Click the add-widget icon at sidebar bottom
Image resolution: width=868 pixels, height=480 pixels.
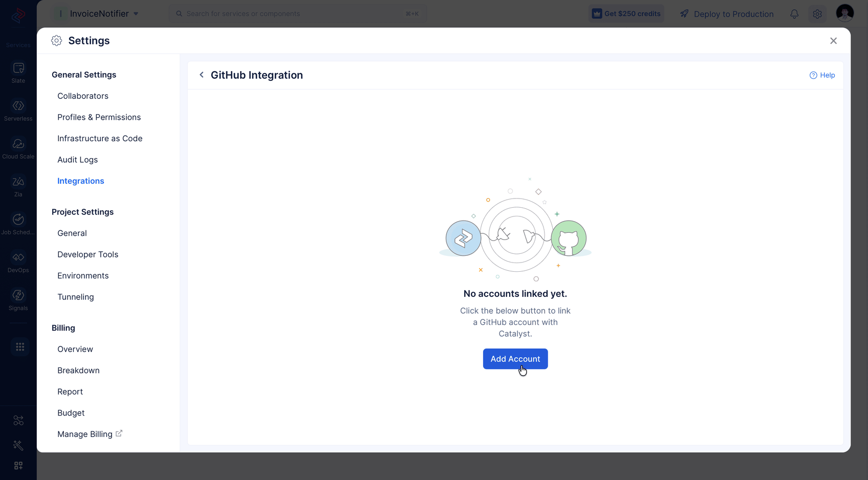pos(18,466)
